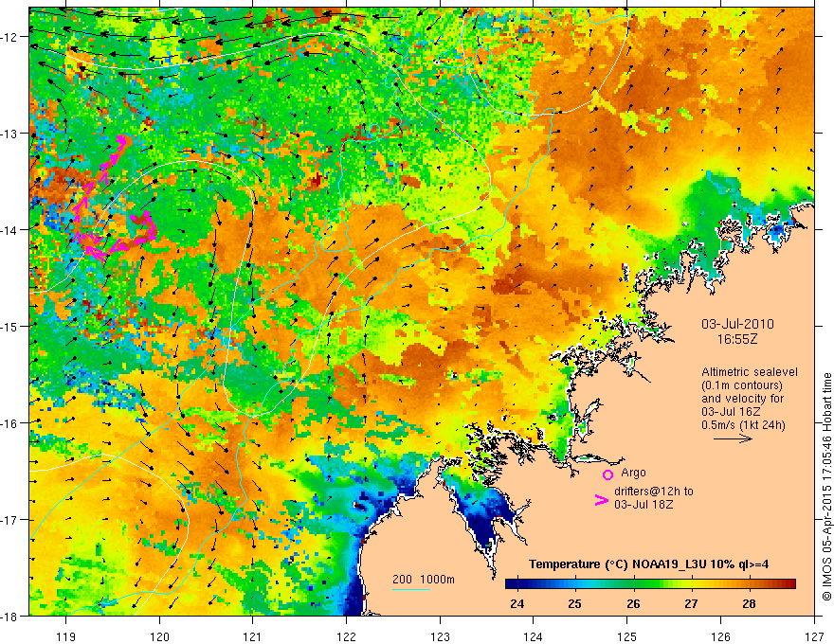
Task: Click longitude axis label 122
Action: [x=346, y=636]
